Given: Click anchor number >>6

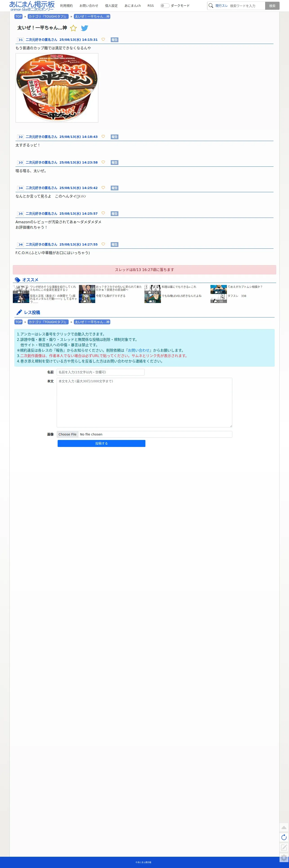Looking at the screenshot, I should [20, 245].
